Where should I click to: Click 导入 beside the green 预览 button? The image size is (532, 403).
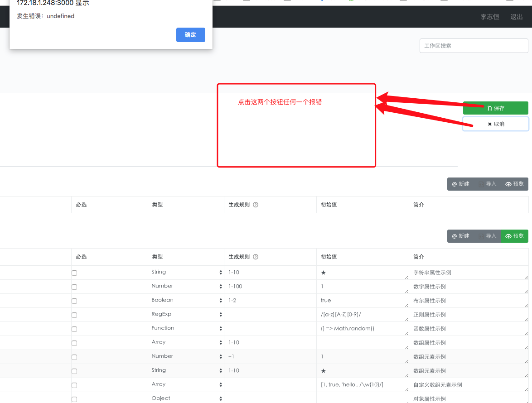pyautogui.click(x=488, y=236)
